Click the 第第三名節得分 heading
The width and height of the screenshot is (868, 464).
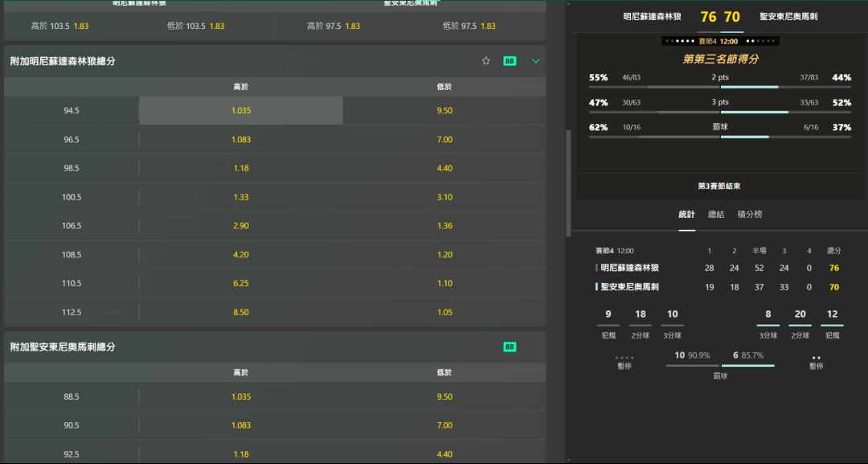pyautogui.click(x=720, y=60)
